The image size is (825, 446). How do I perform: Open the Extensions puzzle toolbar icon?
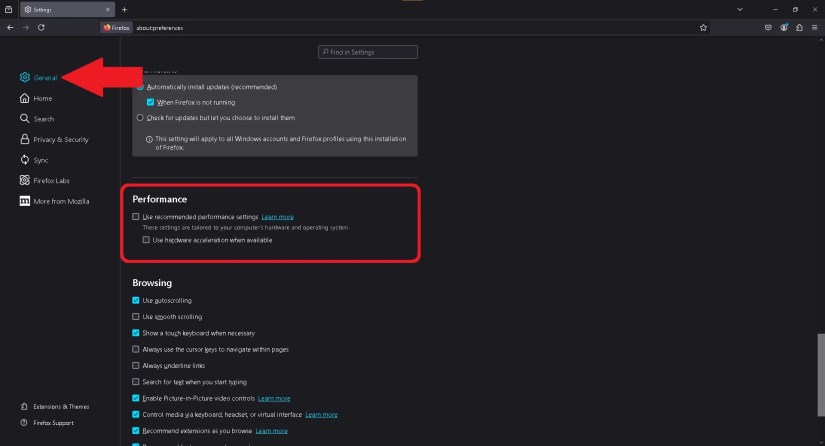tap(799, 27)
